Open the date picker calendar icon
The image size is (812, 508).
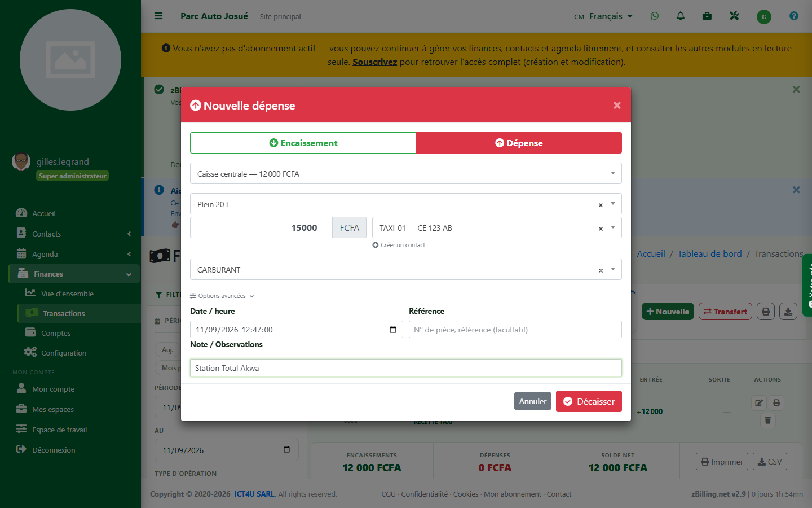click(x=393, y=330)
